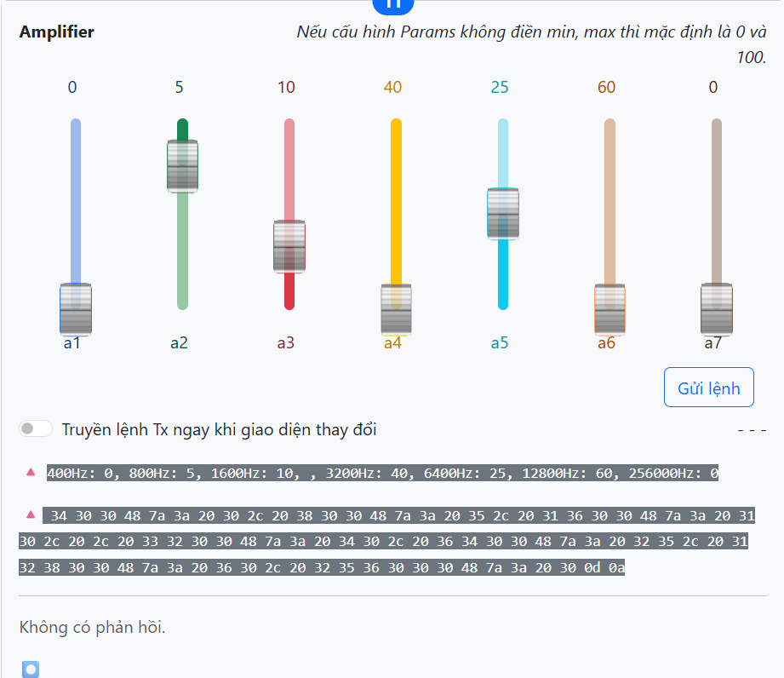Click the a7 slider knob

pos(717,309)
